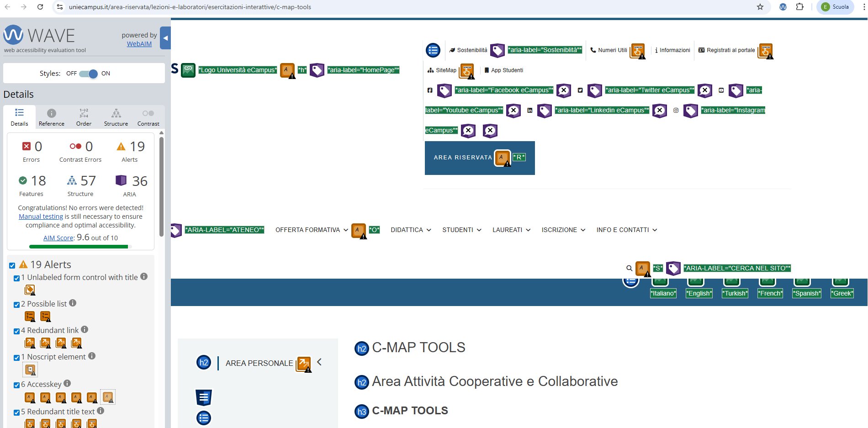
Task: Show info for Noscript element alert
Action: [x=92, y=356]
